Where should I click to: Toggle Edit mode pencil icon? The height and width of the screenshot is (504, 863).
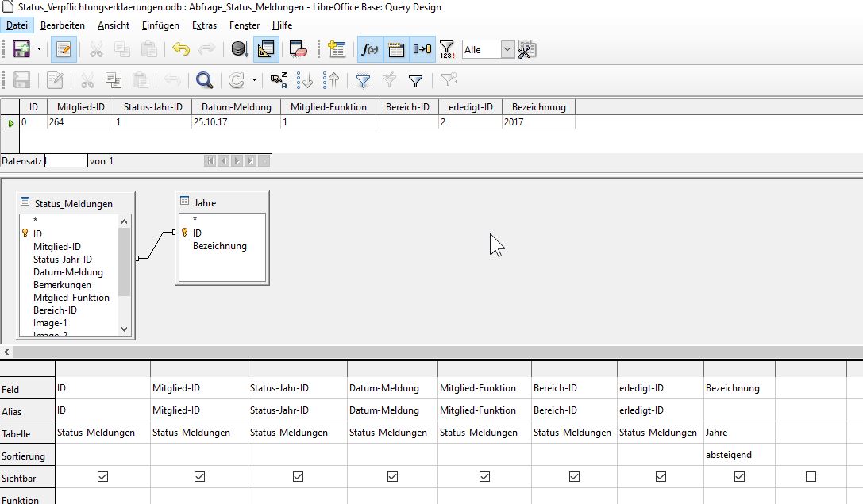point(64,49)
